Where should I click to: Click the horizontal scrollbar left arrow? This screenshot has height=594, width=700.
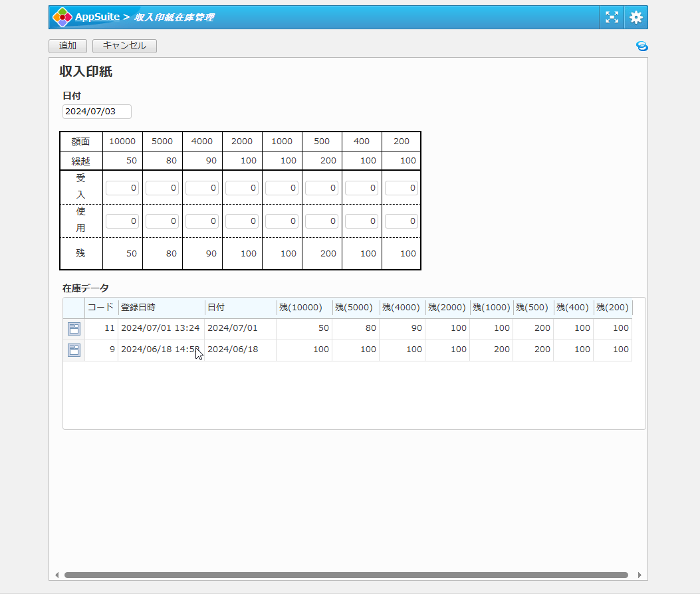click(x=57, y=575)
